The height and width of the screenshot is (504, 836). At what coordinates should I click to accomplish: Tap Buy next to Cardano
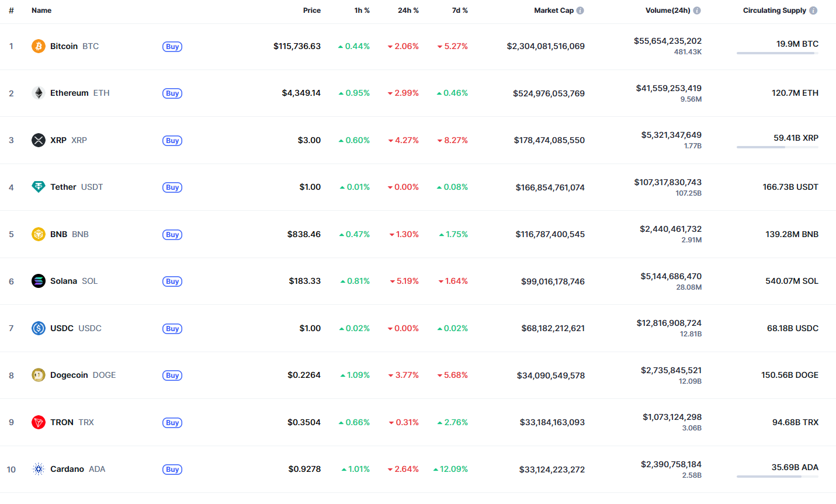click(172, 470)
